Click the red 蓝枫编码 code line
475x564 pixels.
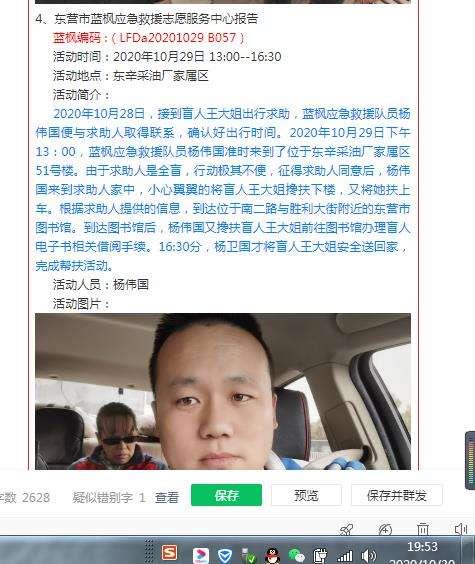coord(149,37)
